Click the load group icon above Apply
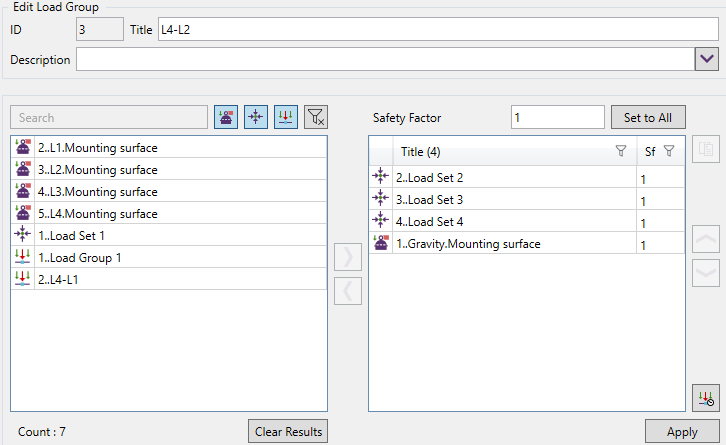The height and width of the screenshot is (445, 726). (705, 398)
